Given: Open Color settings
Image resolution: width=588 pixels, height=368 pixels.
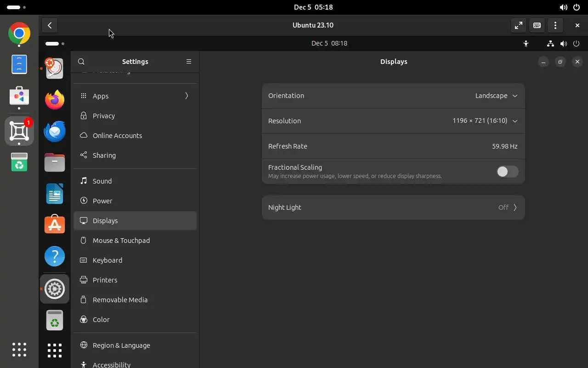Looking at the screenshot, I should click(135, 320).
